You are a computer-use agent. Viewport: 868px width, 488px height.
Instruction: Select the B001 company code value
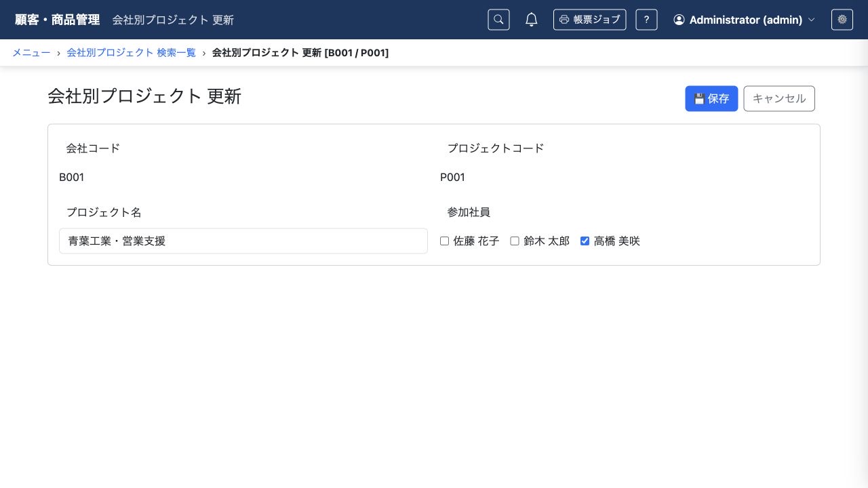[x=72, y=178]
